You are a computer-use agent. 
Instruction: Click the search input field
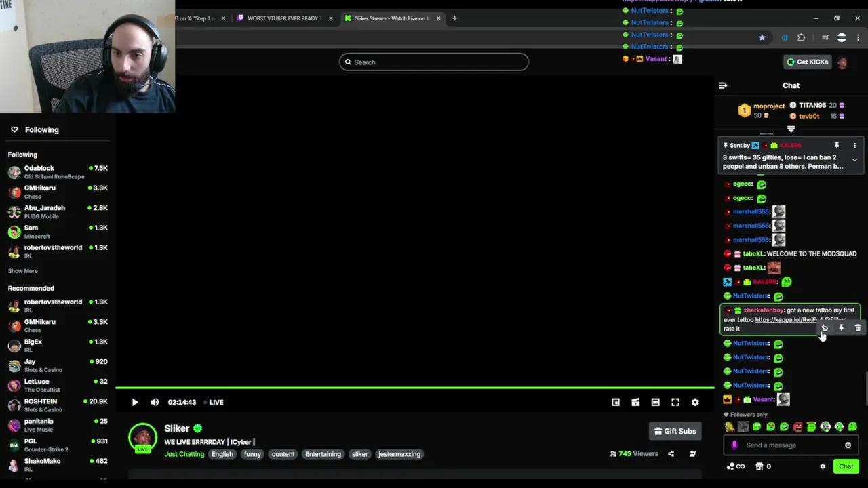[x=434, y=62]
